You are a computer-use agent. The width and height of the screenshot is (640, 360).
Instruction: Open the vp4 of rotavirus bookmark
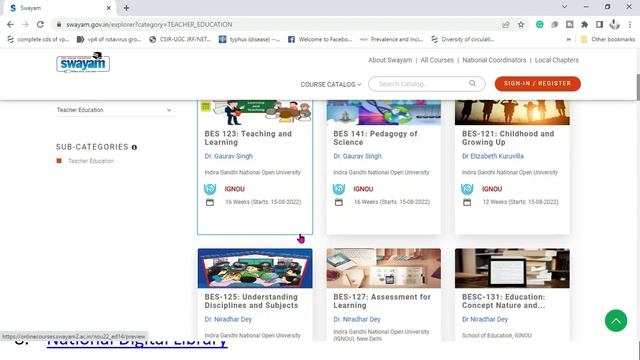tap(109, 39)
